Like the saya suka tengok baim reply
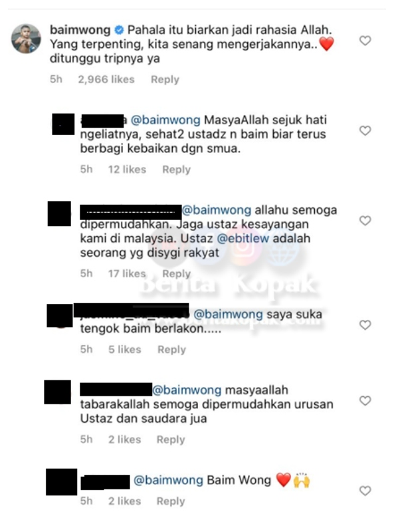 (x=365, y=325)
